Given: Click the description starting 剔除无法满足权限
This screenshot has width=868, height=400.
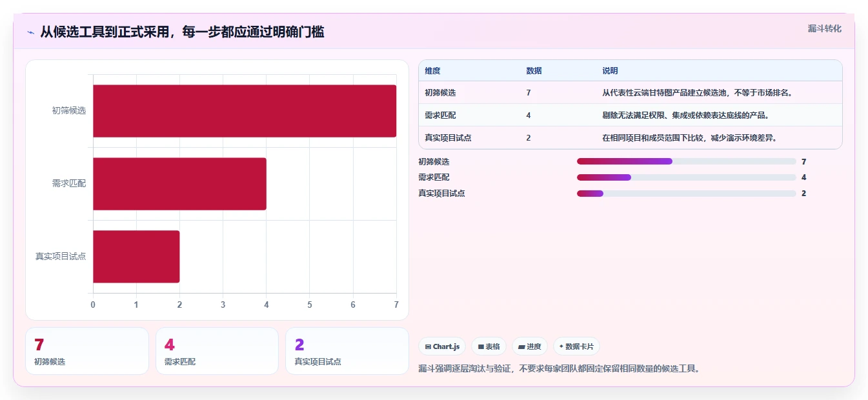Looking at the screenshot, I should (685, 115).
